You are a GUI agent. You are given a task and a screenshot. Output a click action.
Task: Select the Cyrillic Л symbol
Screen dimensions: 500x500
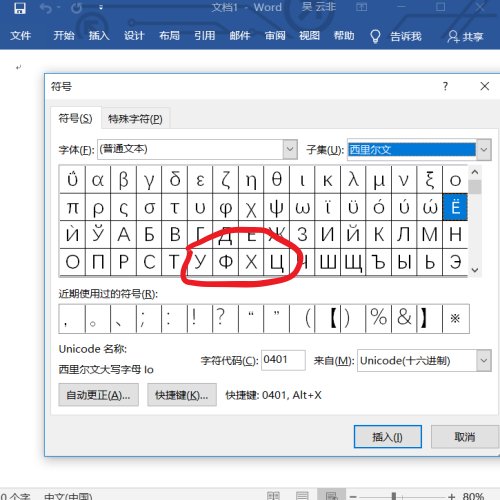coord(404,234)
